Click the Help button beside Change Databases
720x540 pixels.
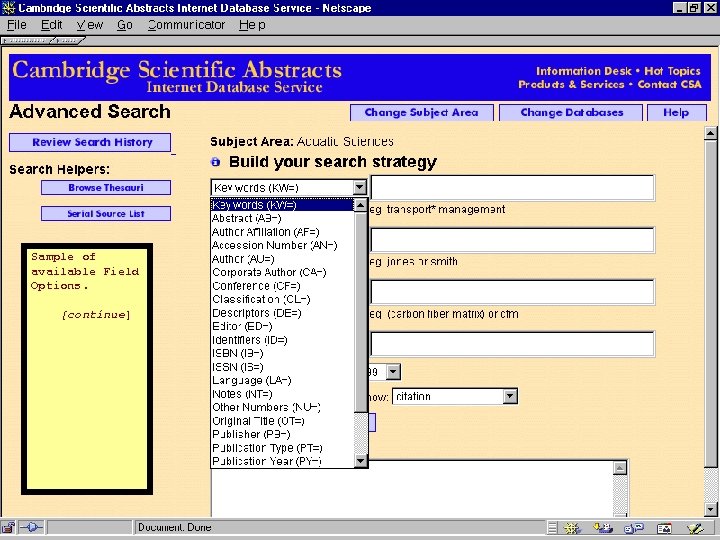(x=676, y=112)
